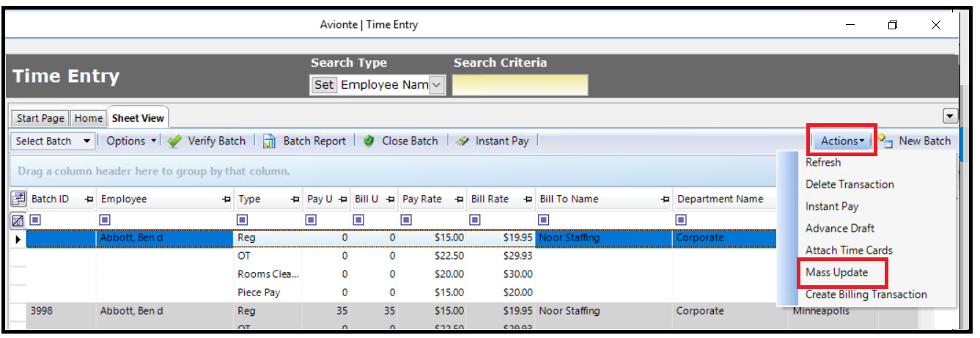Toggle filter box under Type column
The image size is (980, 338).
click(x=243, y=220)
